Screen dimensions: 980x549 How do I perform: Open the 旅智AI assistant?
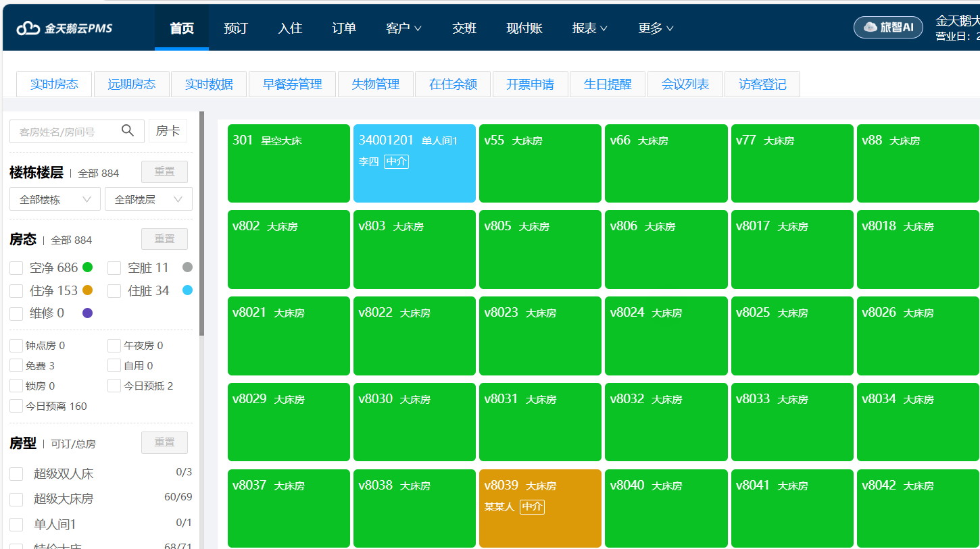pyautogui.click(x=888, y=27)
